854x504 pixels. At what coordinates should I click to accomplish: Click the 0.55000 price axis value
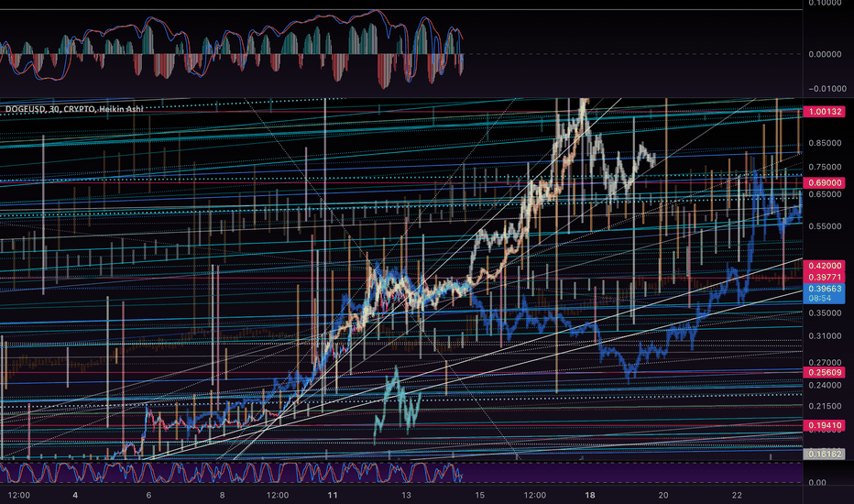pyautogui.click(x=825, y=226)
